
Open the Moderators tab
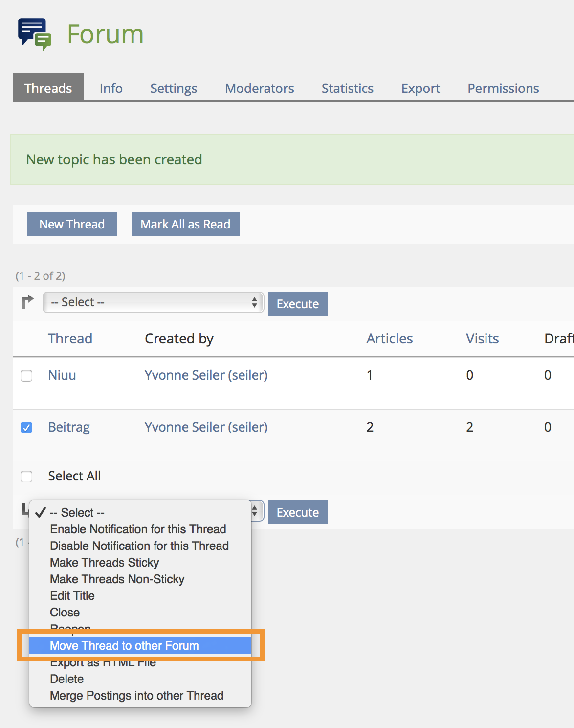[259, 89]
